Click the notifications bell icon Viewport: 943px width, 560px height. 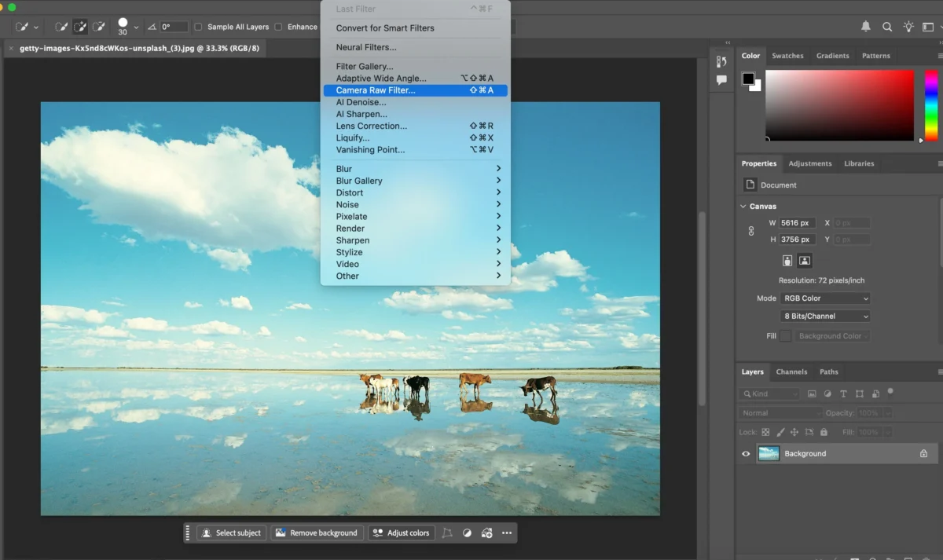866,27
